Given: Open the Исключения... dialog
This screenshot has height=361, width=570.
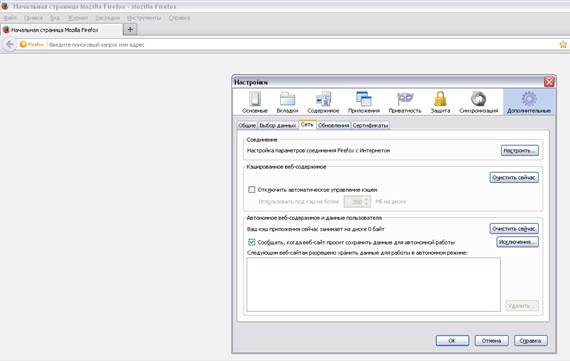Looking at the screenshot, I should click(x=517, y=242).
